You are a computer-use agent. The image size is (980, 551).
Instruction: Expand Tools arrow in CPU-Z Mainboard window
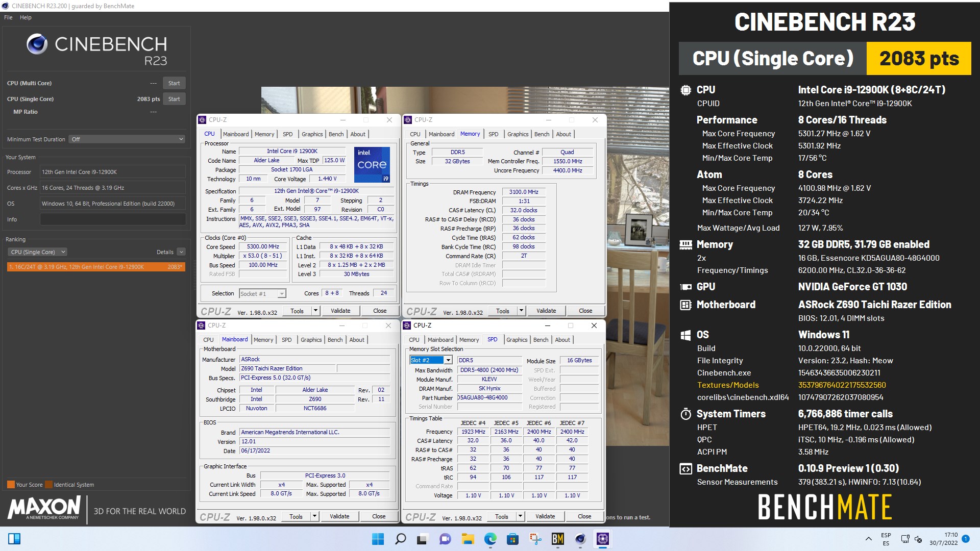click(314, 516)
